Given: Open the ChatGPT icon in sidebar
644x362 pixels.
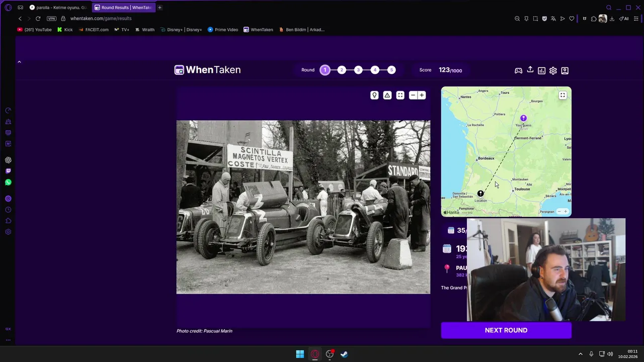Looking at the screenshot, I should 8,160.
